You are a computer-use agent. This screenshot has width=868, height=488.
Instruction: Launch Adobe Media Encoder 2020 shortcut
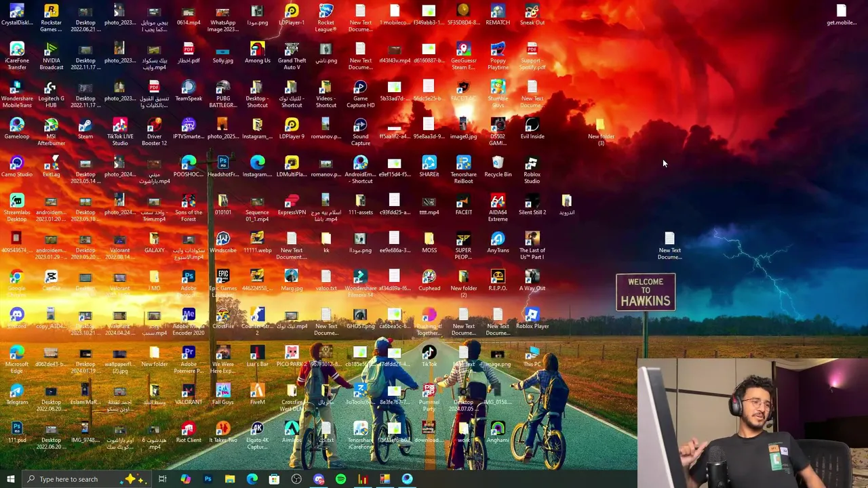pyautogui.click(x=189, y=322)
